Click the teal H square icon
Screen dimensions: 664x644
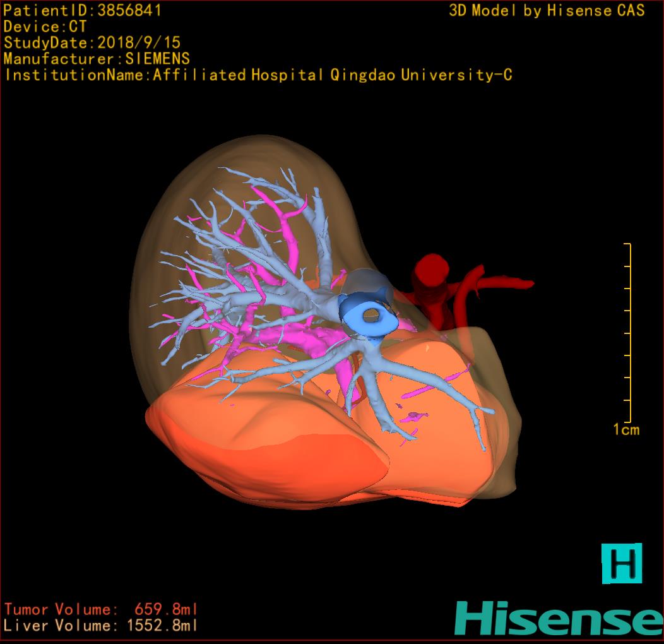point(621,563)
